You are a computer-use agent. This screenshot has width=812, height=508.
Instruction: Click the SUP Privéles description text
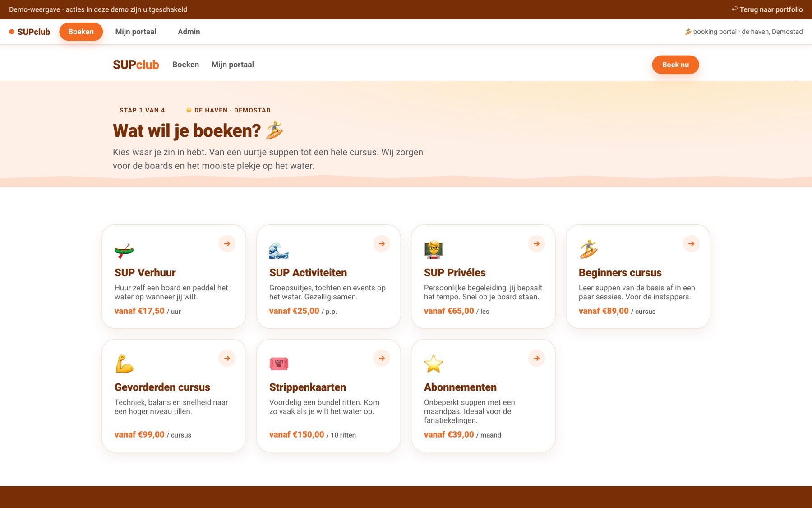[483, 293]
